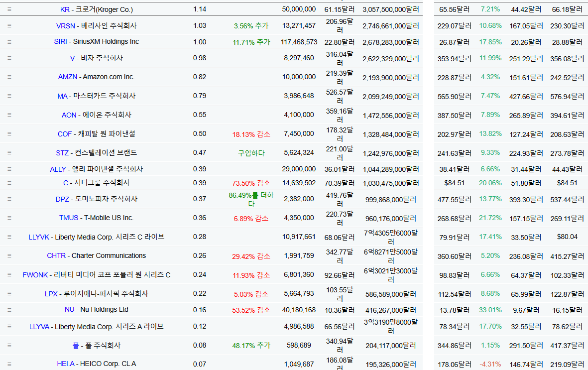
Task: Open the LPX ticker link
Action: (x=51, y=294)
